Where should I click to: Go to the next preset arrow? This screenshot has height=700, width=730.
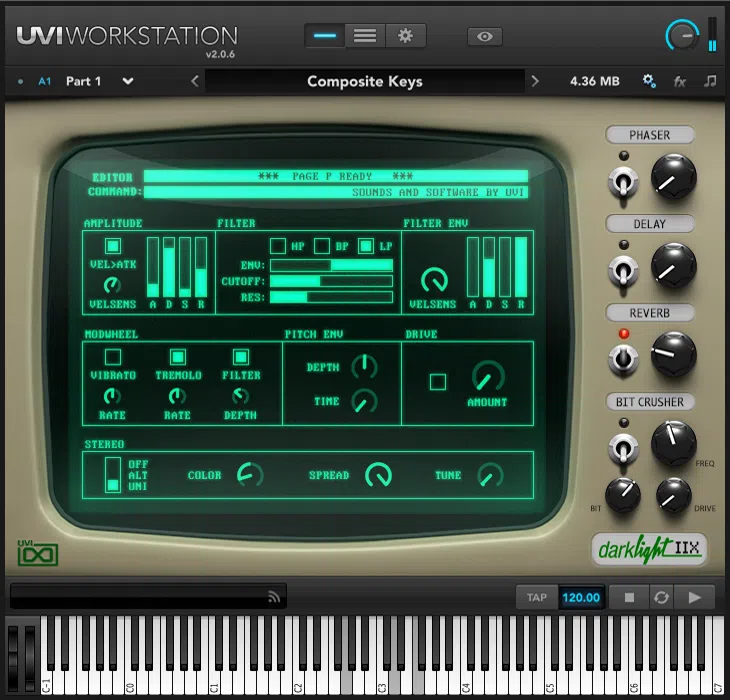pos(535,81)
